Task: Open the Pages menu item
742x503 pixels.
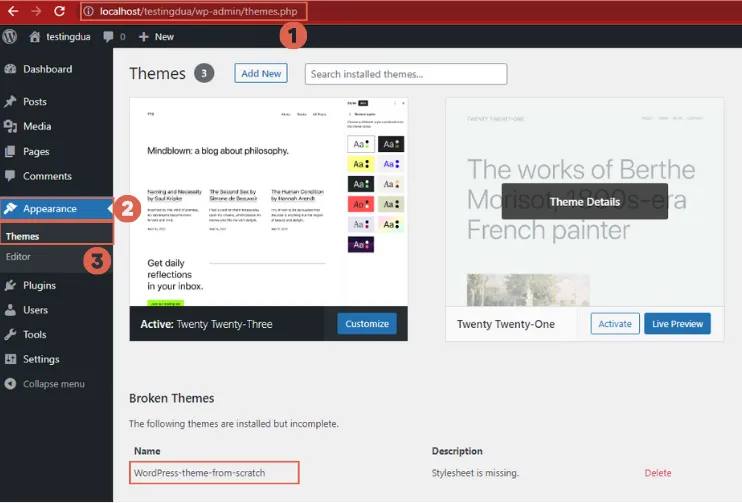Action: coord(36,151)
